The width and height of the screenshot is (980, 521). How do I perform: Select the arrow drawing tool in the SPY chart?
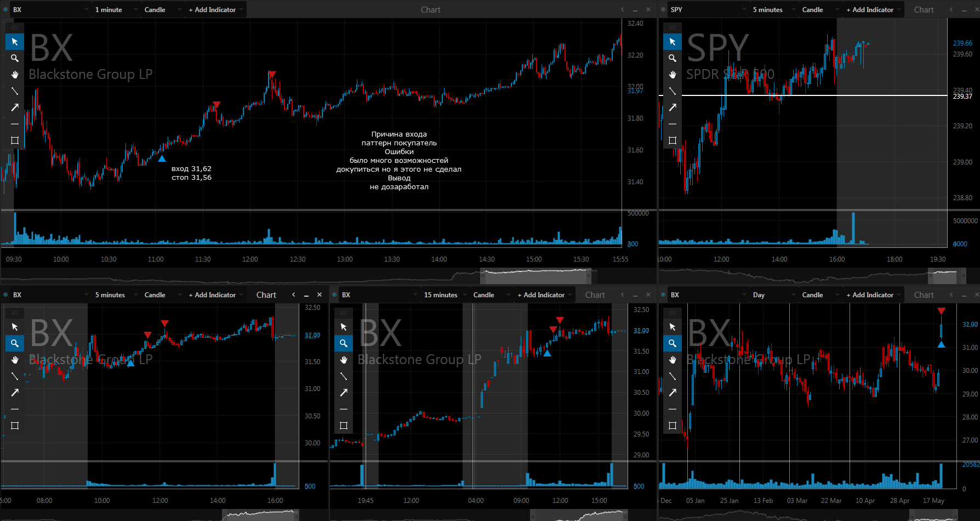pyautogui.click(x=673, y=107)
